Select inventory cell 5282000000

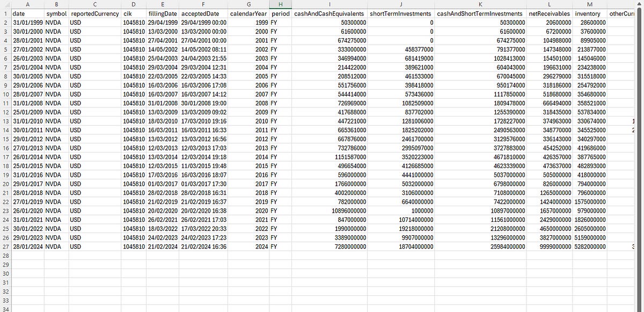(x=589, y=246)
